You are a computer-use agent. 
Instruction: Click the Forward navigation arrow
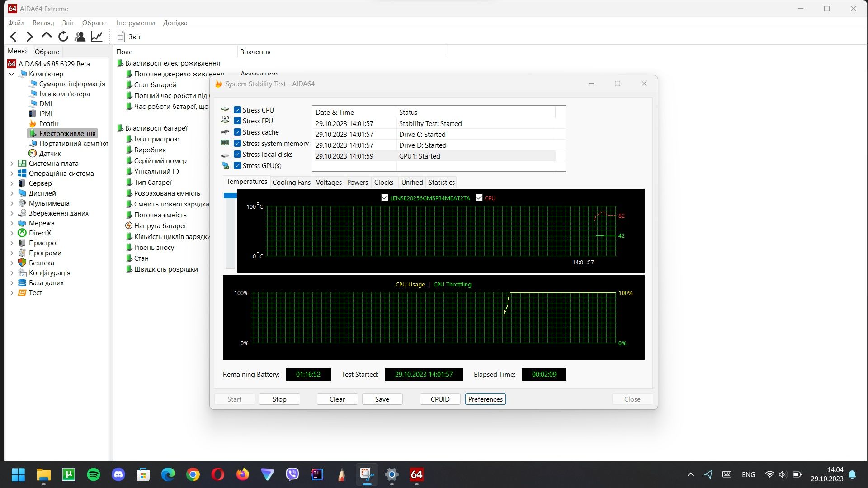click(30, 37)
